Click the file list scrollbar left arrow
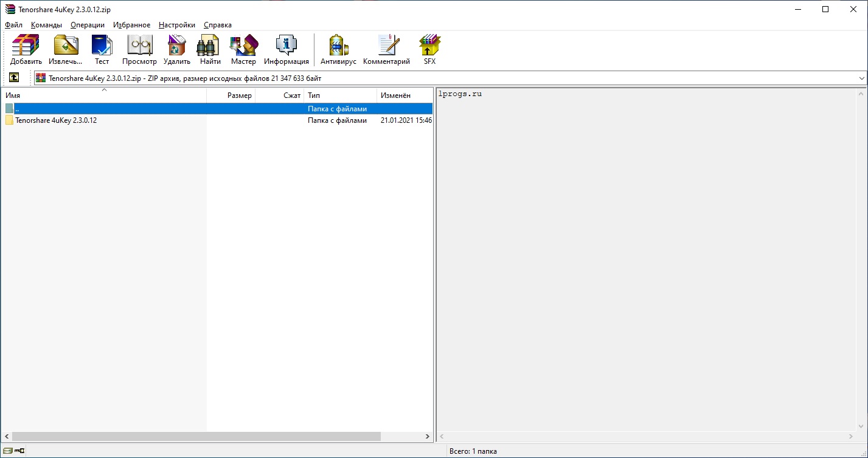868x458 pixels. [6, 437]
